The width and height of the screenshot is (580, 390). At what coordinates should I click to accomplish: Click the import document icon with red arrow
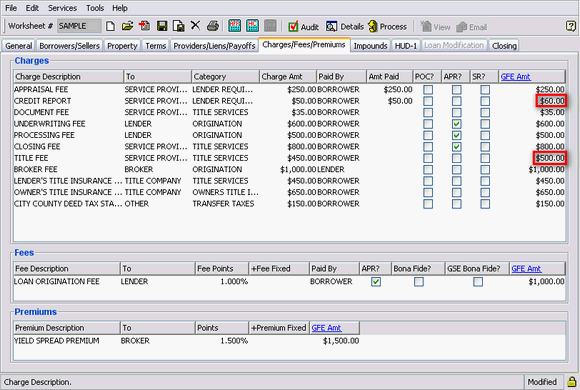144,26
